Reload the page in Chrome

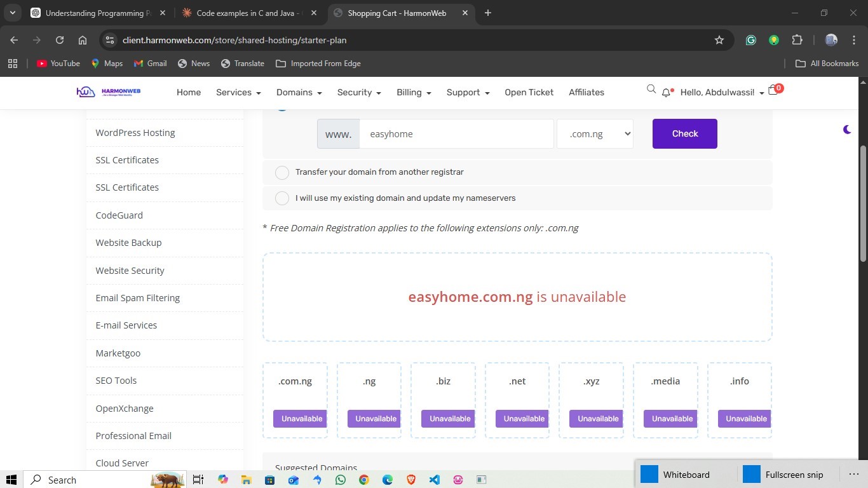[x=60, y=40]
